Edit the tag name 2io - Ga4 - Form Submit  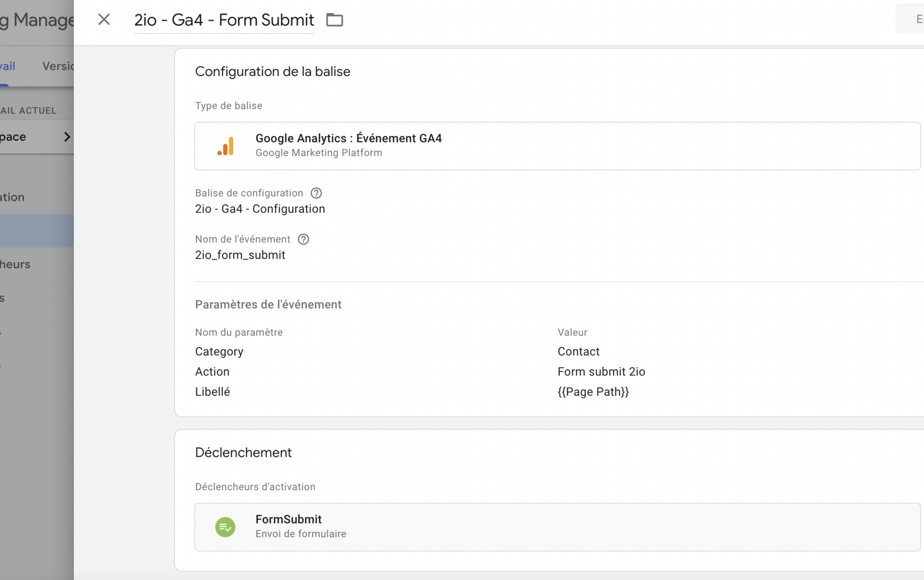click(x=224, y=20)
